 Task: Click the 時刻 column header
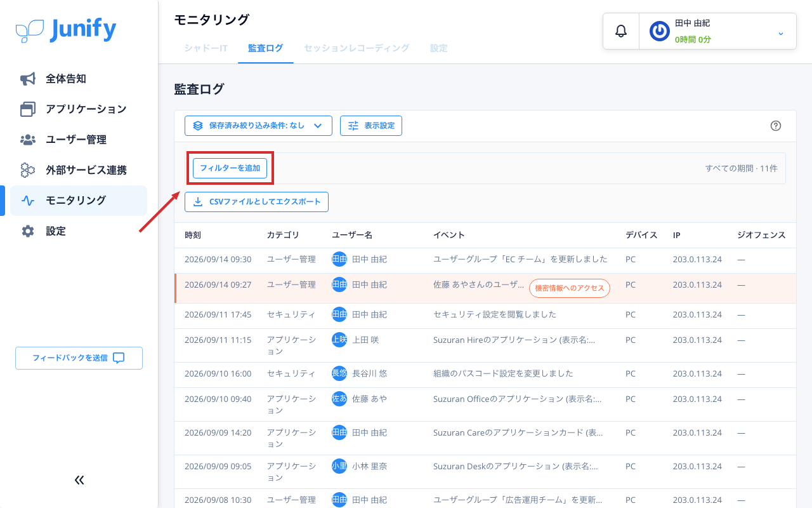(x=193, y=235)
